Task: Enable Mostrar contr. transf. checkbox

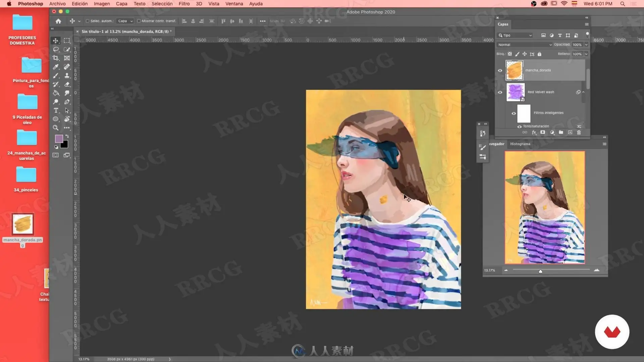Action: pos(139,21)
